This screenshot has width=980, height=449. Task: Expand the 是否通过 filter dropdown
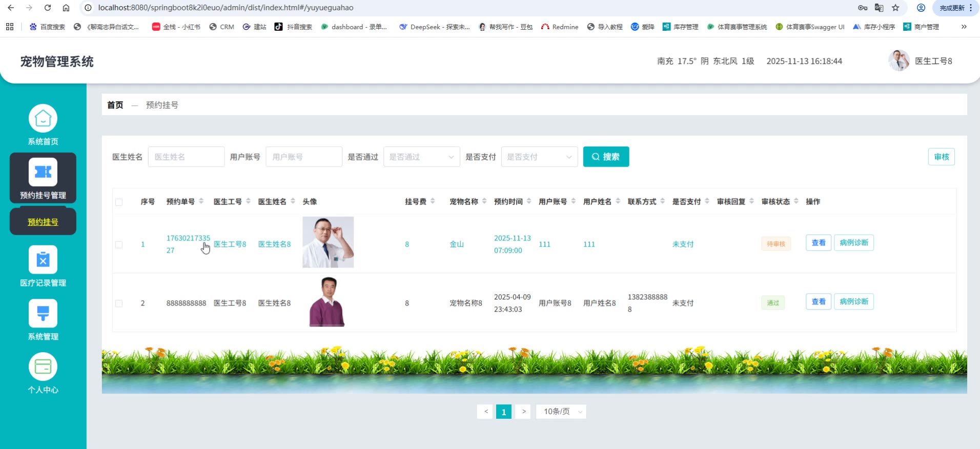click(422, 157)
